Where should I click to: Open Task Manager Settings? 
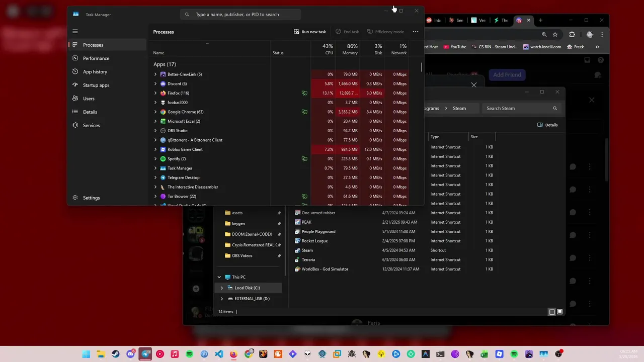click(107, 198)
